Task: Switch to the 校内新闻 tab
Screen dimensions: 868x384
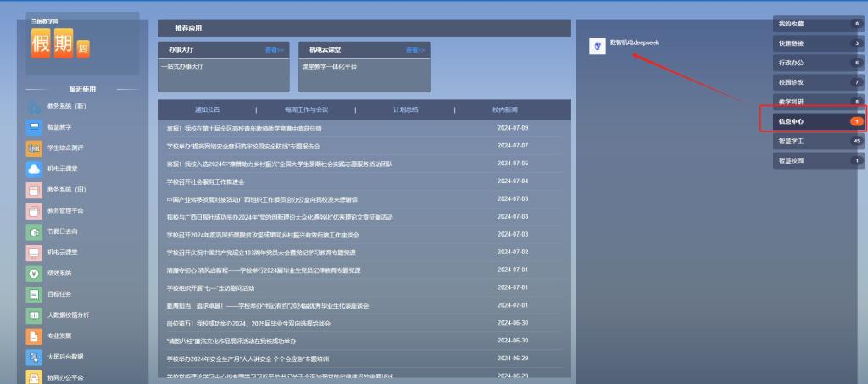Action: [504, 109]
